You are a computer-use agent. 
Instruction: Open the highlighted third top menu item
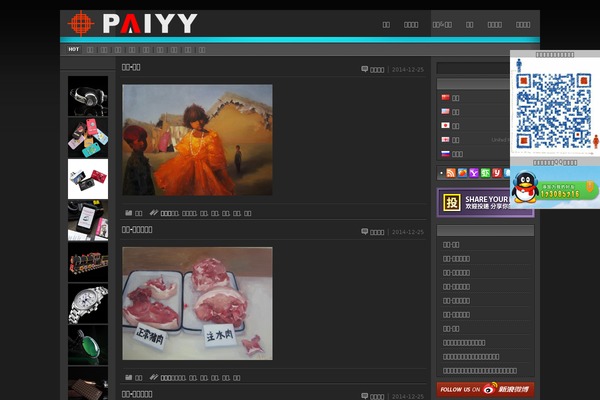click(x=442, y=24)
